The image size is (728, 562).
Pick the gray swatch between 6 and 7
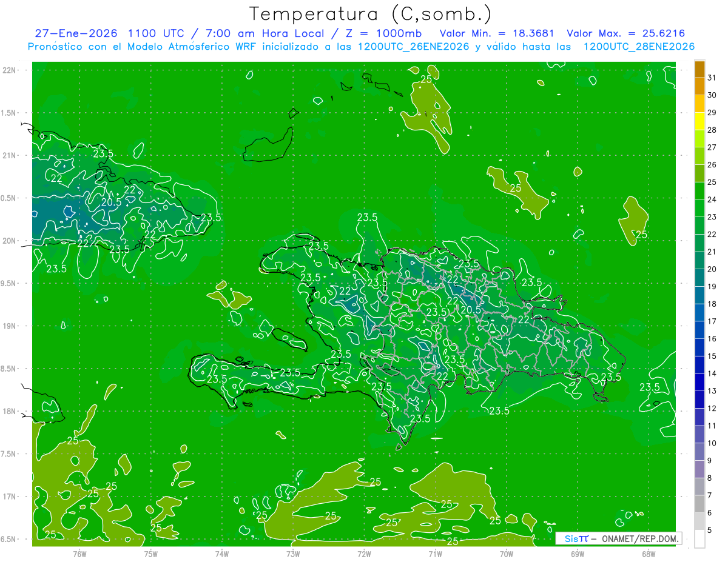click(699, 504)
